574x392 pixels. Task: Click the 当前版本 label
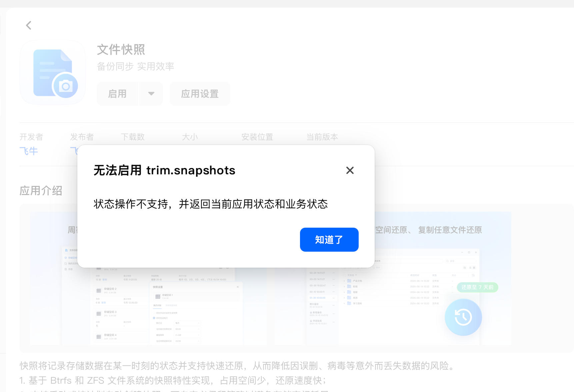322,137
